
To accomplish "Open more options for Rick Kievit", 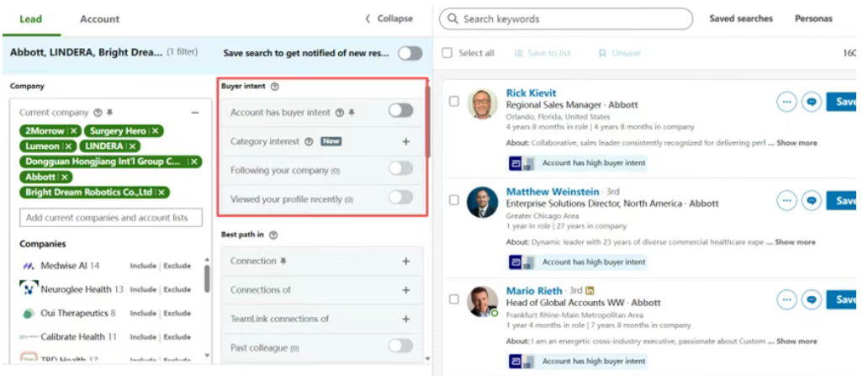I will point(786,102).
